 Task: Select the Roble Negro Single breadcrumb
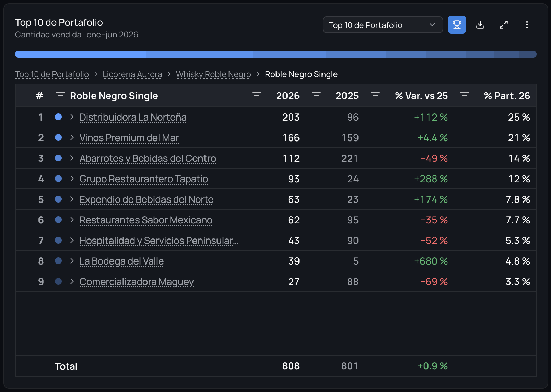pyautogui.click(x=301, y=74)
